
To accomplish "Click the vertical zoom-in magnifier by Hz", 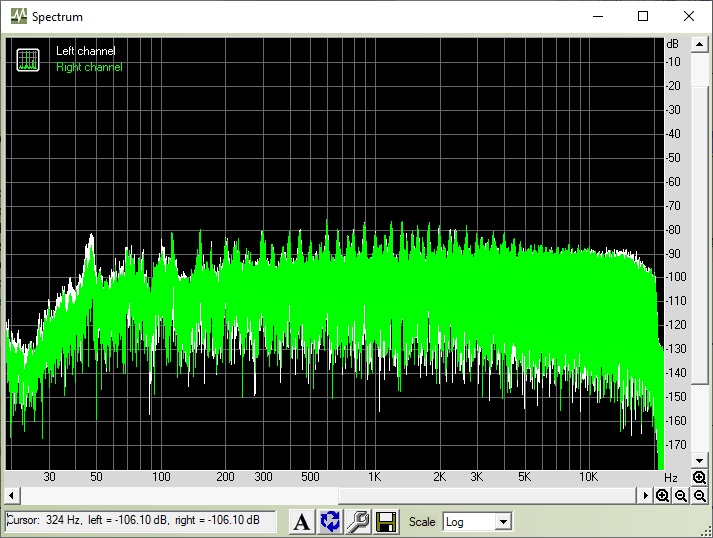I will point(699,478).
